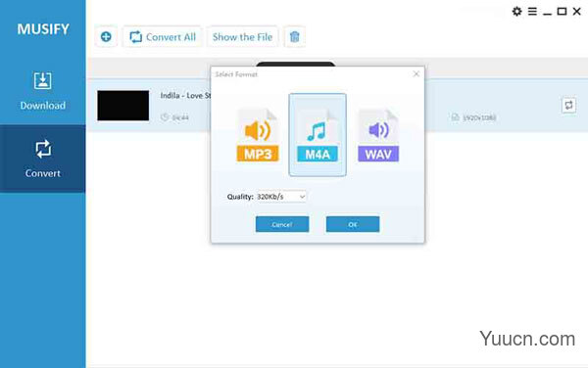Click the MUSIFY logo text
The height and width of the screenshot is (368, 588).
click(x=43, y=29)
